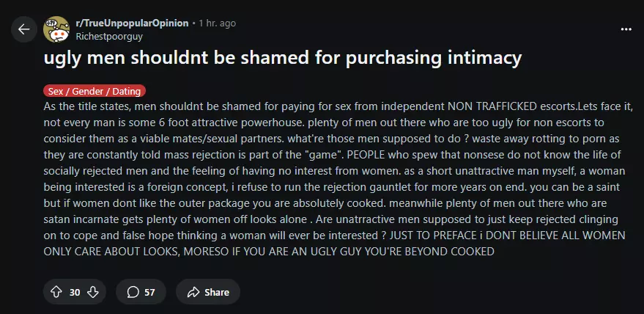The width and height of the screenshot is (644, 314).
Task: Select the Sex / Gender / Dating flair
Action: click(95, 91)
